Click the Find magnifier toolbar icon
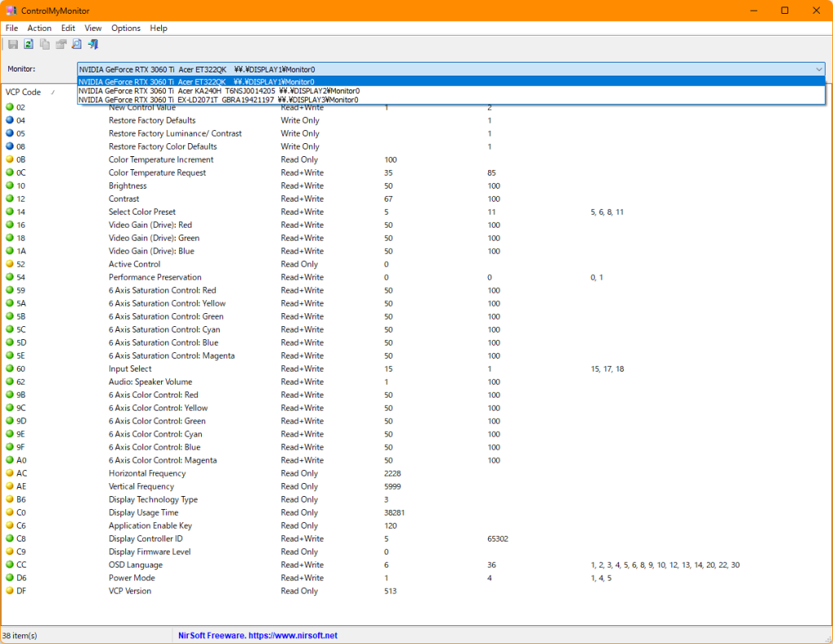833x644 pixels. 76,44
